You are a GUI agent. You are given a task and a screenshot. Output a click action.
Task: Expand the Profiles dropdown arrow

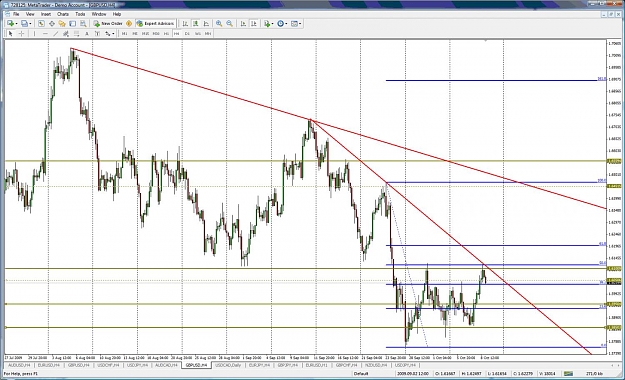click(30, 24)
